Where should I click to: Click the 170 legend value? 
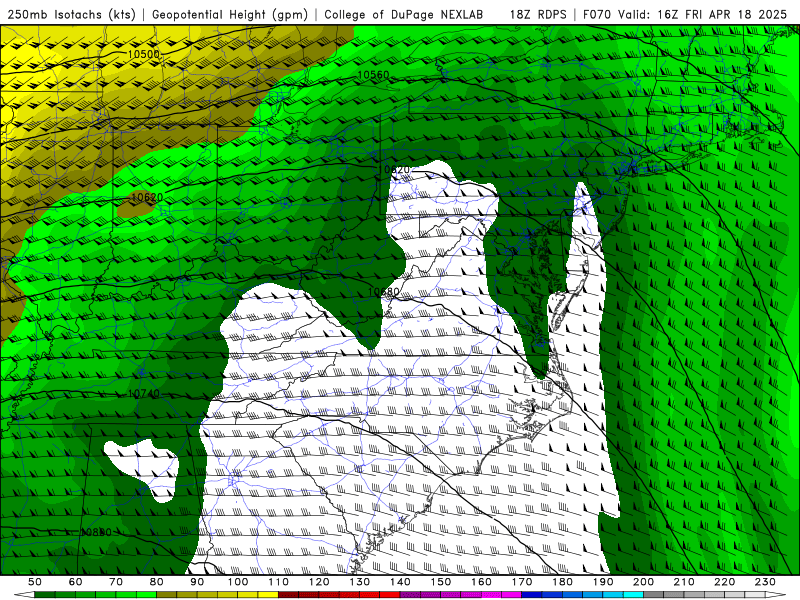(x=522, y=582)
